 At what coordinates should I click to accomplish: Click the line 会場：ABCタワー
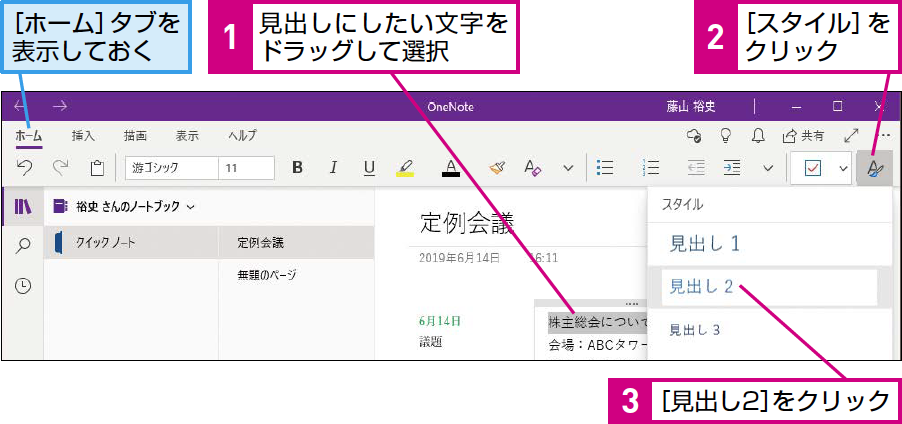tap(598, 346)
